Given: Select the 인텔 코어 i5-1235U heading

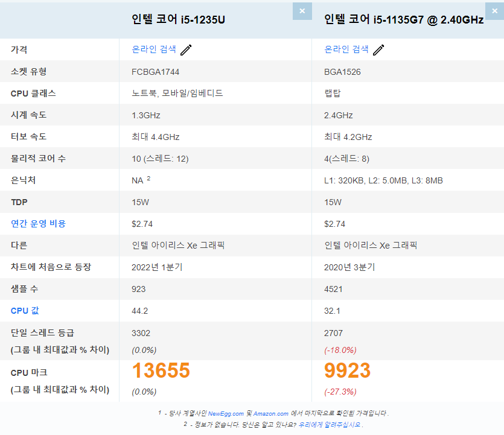Looking at the screenshot, I should click(x=179, y=19).
